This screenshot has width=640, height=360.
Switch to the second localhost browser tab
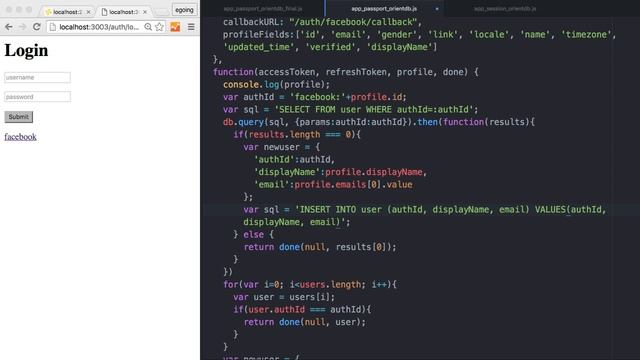coord(124,12)
